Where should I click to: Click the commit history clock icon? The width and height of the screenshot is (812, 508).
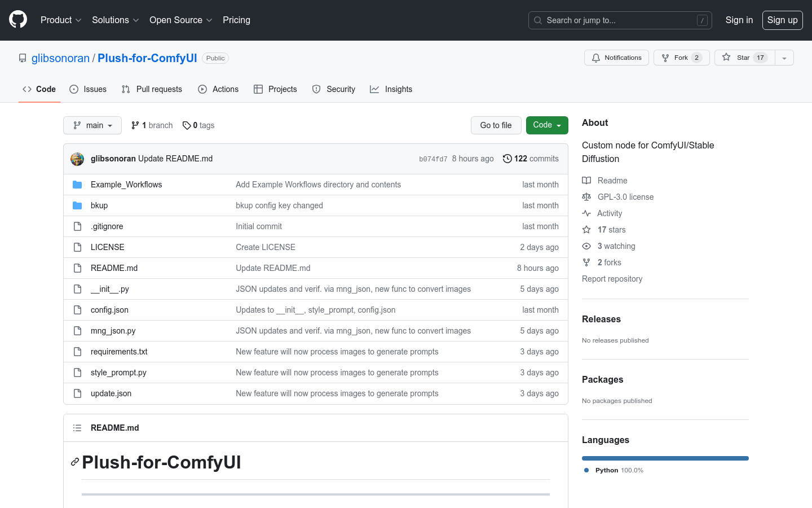(507, 159)
